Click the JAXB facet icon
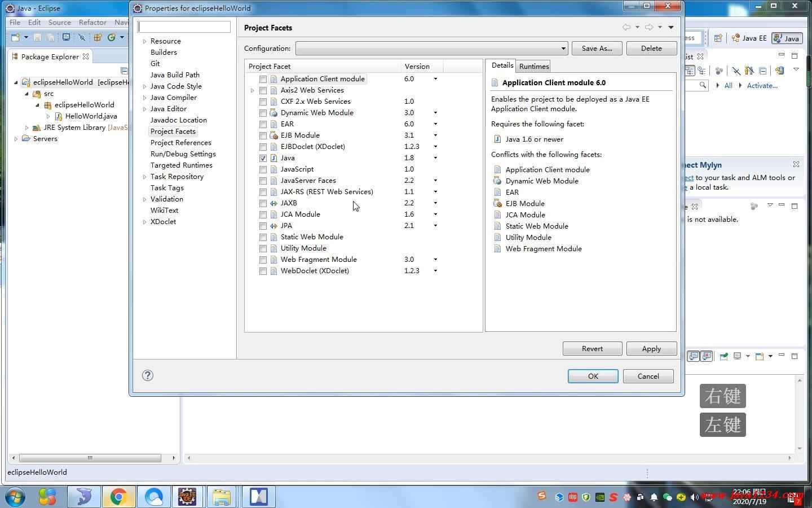 point(273,203)
